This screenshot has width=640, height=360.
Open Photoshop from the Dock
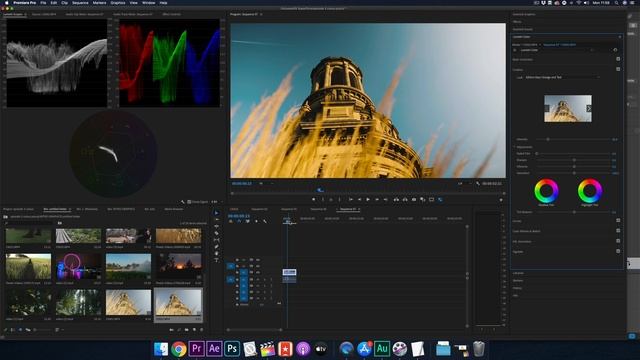(232, 349)
